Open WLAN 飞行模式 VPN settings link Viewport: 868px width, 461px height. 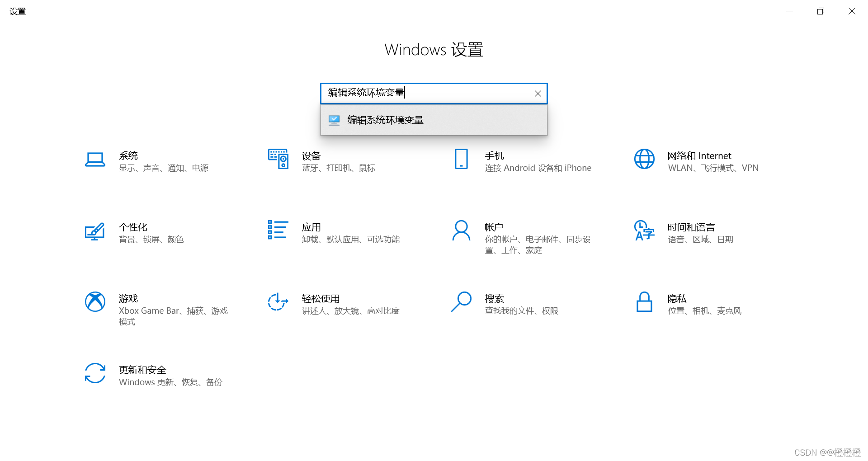(712, 168)
